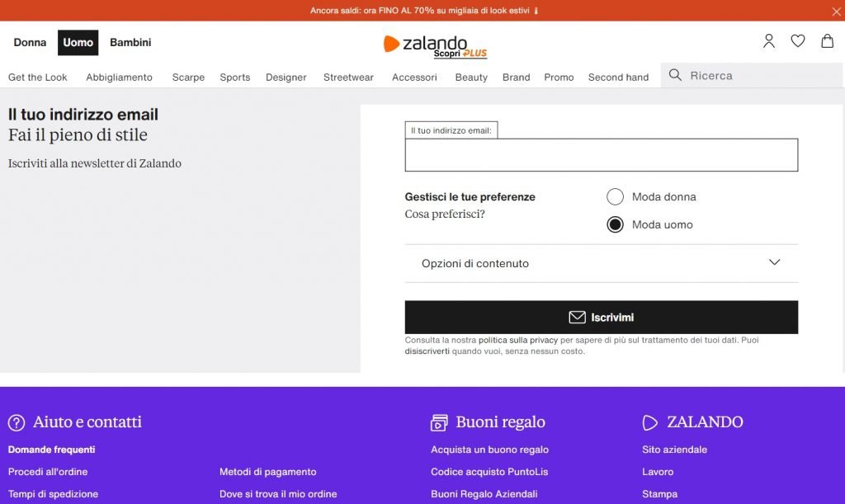The image size is (845, 504).
Task: Open the politica sulla privacy link
Action: click(518, 341)
